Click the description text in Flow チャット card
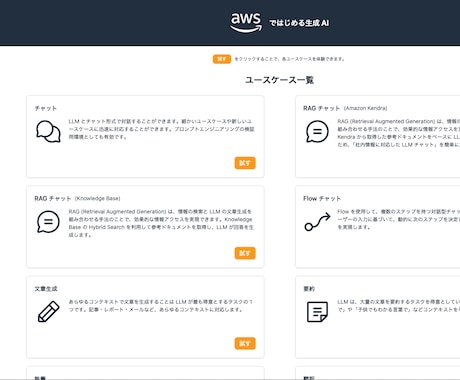460x380 pixels. (x=398, y=219)
